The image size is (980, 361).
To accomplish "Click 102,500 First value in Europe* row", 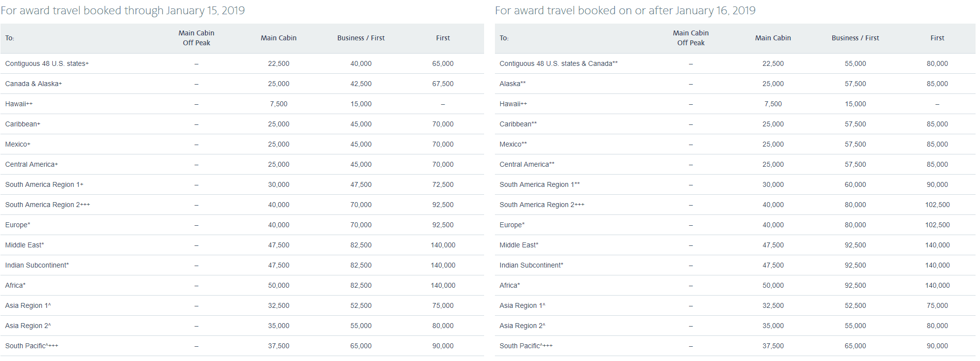I will point(937,225).
